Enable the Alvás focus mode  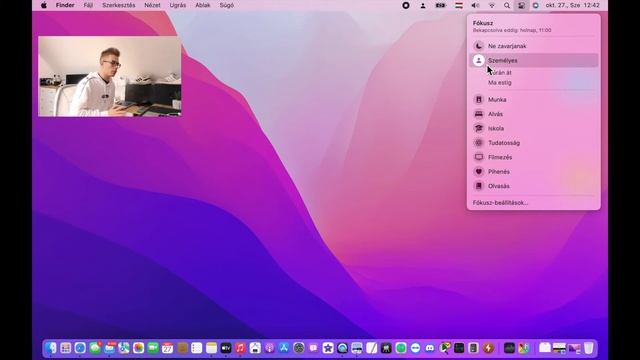click(533, 114)
